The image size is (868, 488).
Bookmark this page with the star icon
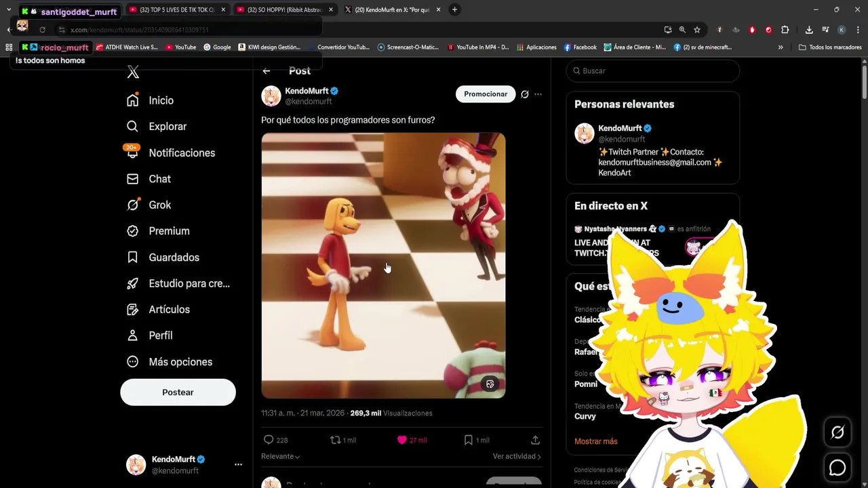tap(696, 30)
